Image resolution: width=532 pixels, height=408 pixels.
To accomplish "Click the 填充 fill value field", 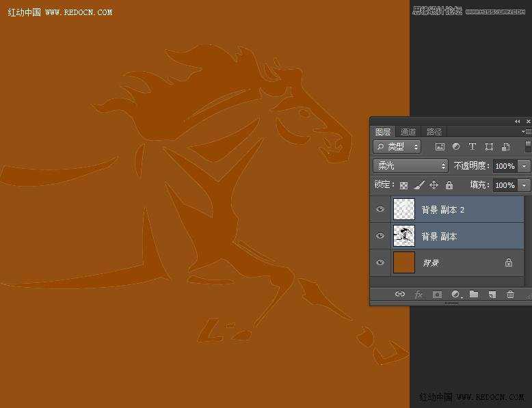I will pyautogui.click(x=505, y=185).
